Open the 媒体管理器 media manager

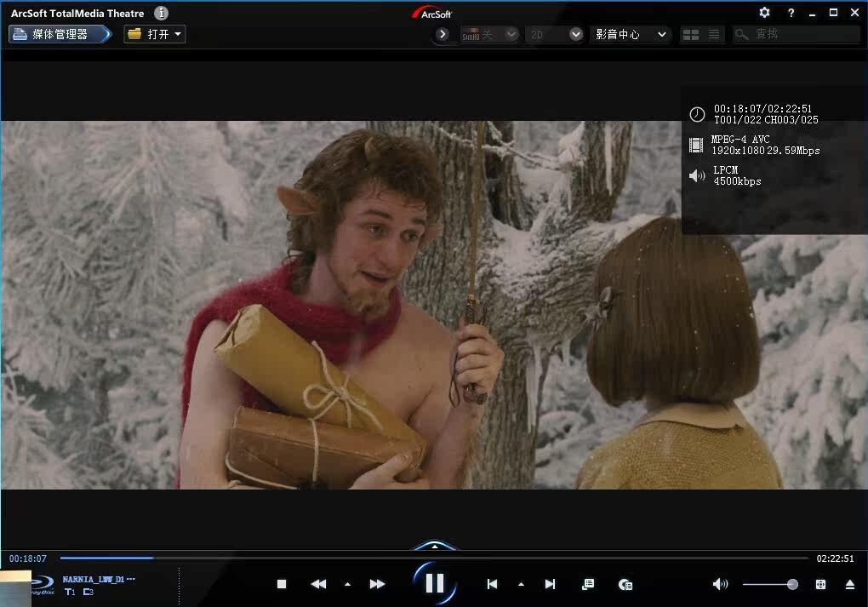coord(60,34)
